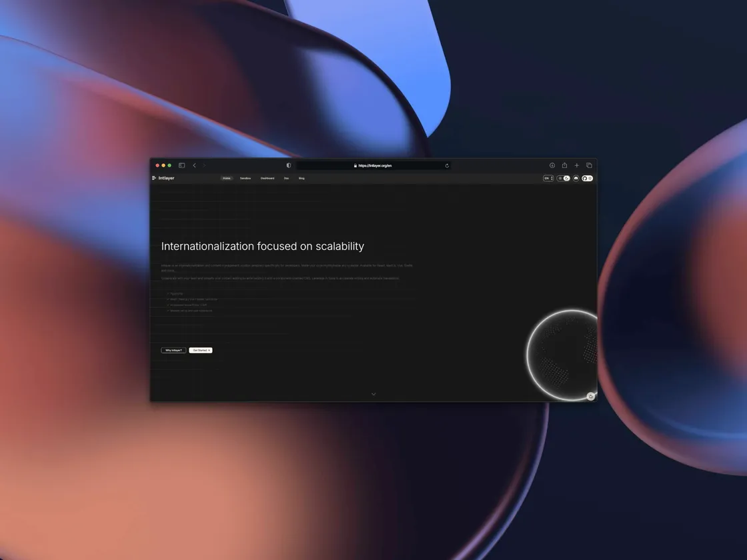Open the Discord icon link
The image size is (747, 560).
coord(576,178)
